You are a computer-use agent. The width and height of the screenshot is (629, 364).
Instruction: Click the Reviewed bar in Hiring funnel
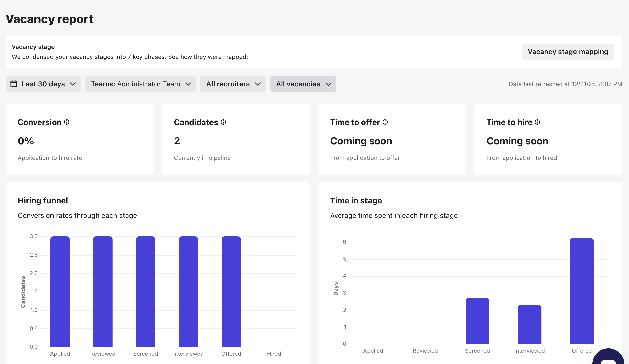pyautogui.click(x=103, y=291)
